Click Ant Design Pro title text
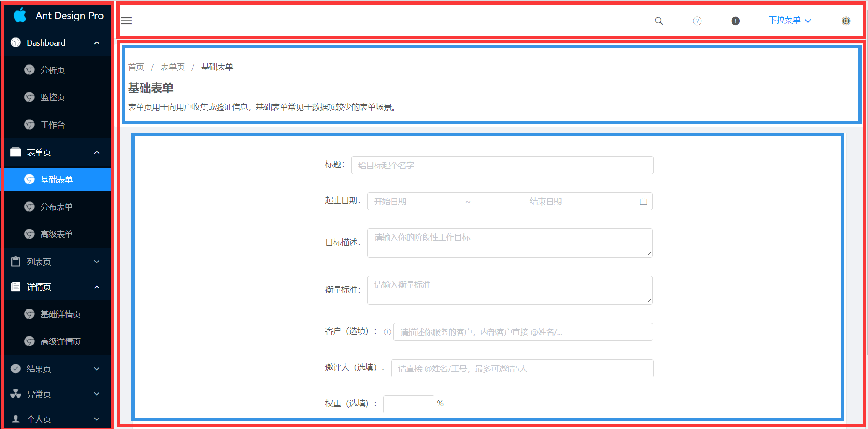This screenshot has width=868, height=429. click(69, 16)
